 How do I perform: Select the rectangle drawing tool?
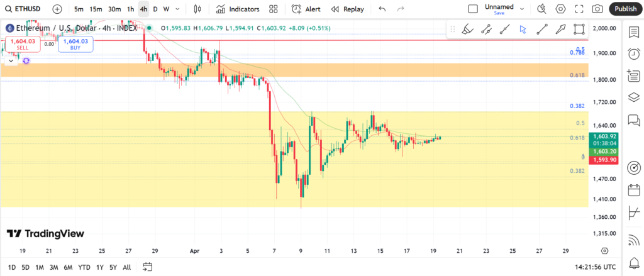[579, 29]
